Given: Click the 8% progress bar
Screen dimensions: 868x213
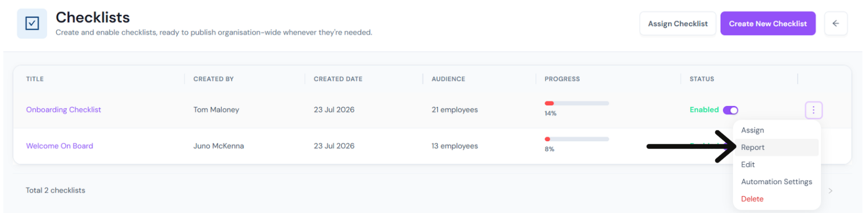Looking at the screenshot, I should tap(576, 139).
